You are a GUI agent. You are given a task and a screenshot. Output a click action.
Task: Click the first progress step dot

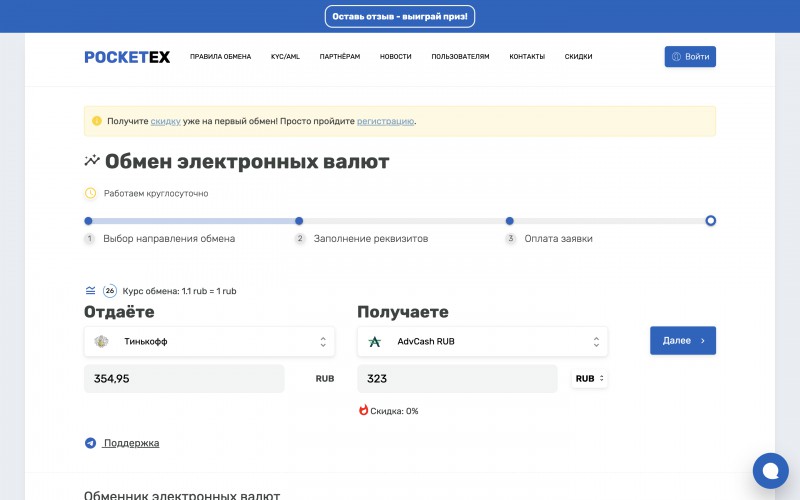(88, 221)
